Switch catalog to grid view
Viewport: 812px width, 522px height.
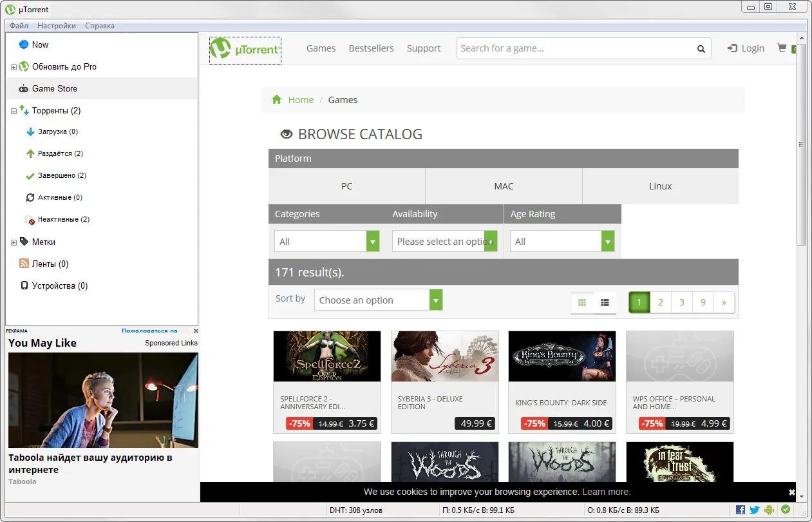[582, 302]
